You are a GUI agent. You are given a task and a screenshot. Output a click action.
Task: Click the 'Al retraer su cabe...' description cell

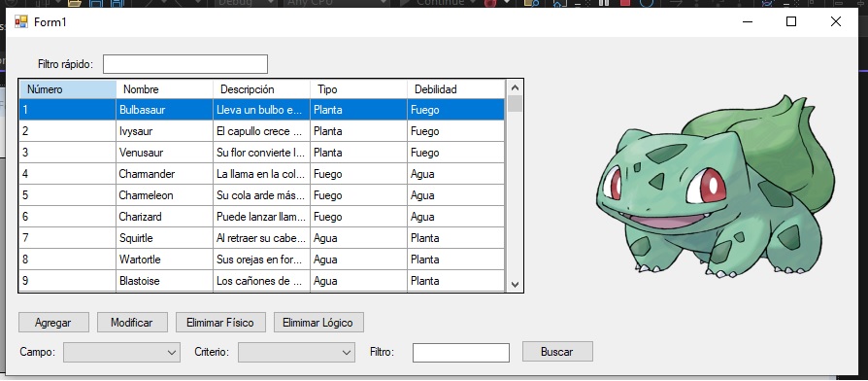pos(261,238)
